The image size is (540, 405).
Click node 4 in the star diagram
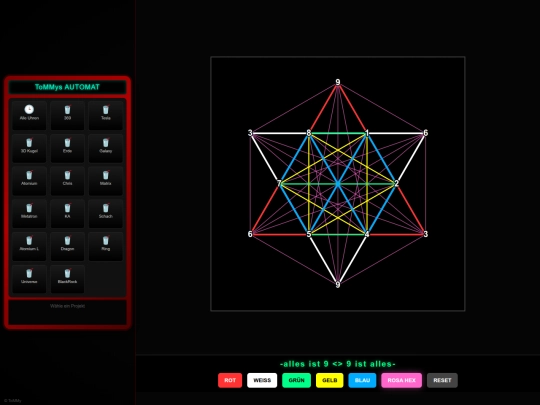point(367,234)
